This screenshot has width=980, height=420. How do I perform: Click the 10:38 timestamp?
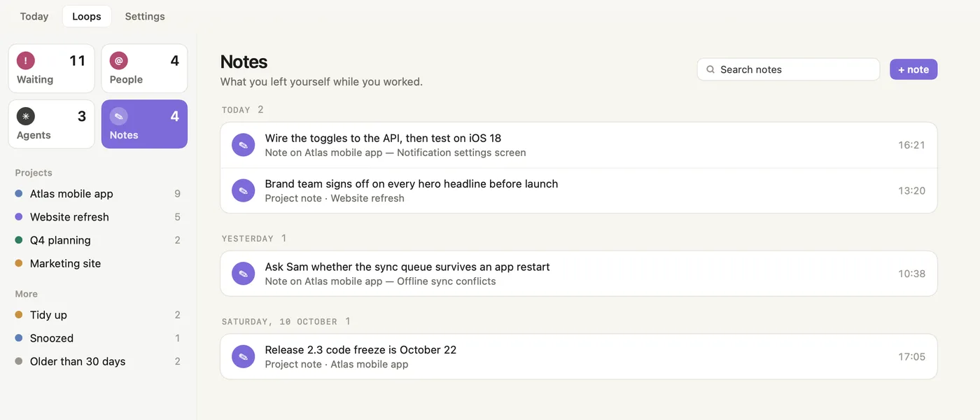tap(911, 274)
